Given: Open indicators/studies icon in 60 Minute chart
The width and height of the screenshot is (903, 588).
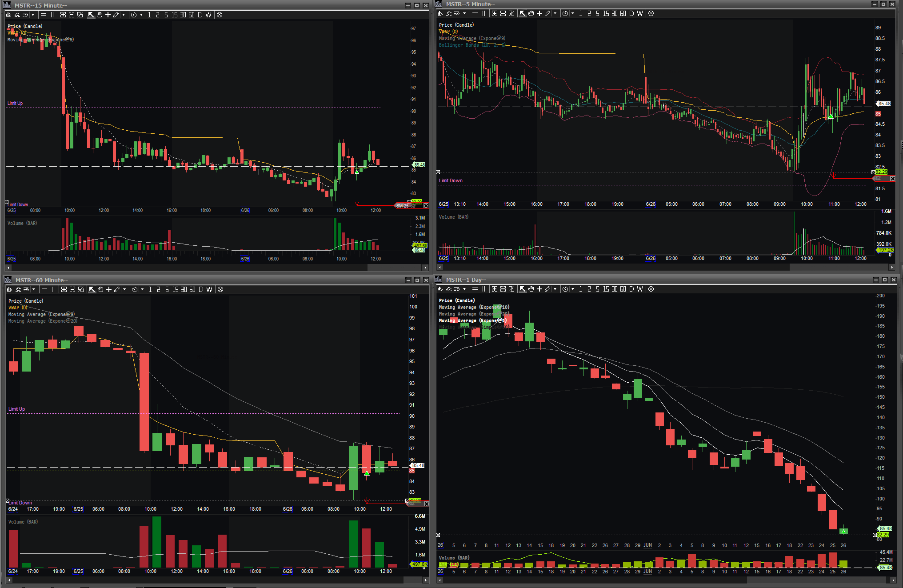Looking at the screenshot, I should (x=18, y=289).
